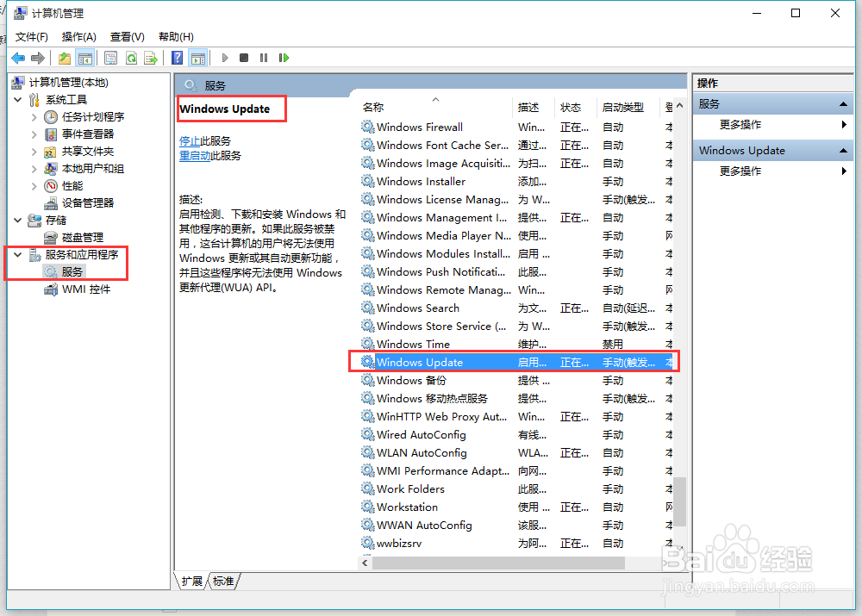Click the Help question mark icon
This screenshot has width=862, height=616.
(177, 58)
